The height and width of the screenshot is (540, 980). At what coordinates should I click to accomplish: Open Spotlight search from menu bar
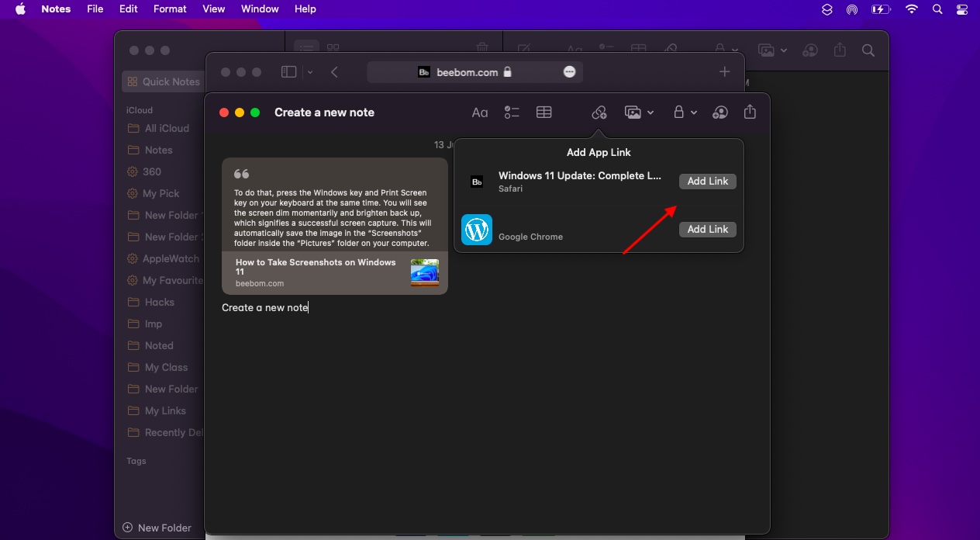[x=937, y=9]
